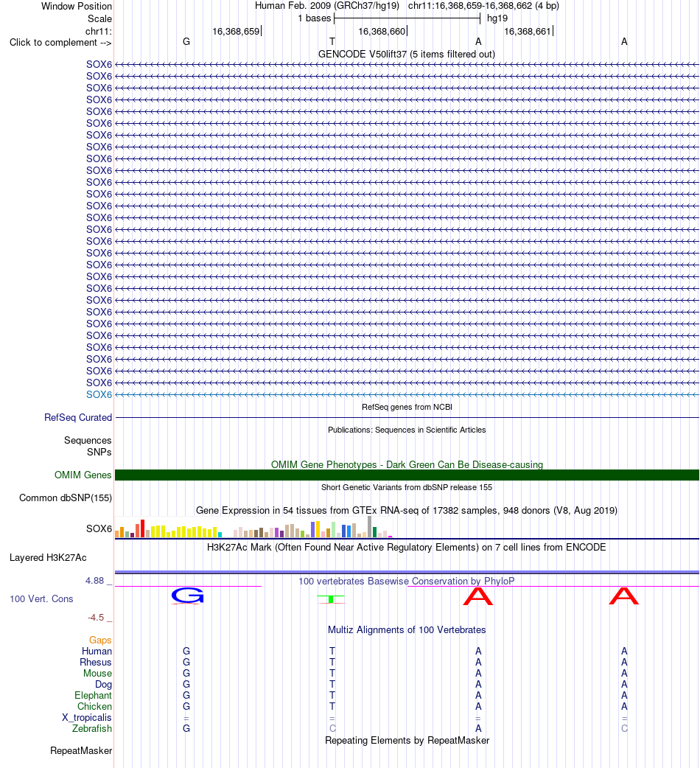Click the orange 'Gaps' row label

100,640
